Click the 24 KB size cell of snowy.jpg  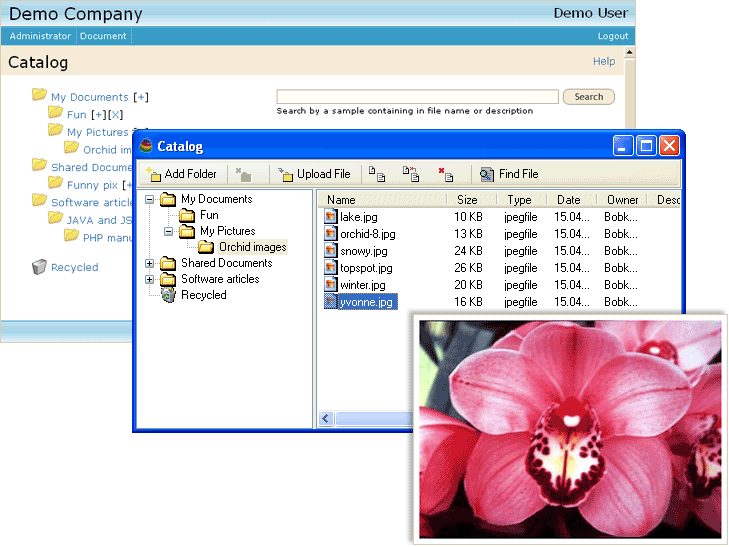click(468, 250)
